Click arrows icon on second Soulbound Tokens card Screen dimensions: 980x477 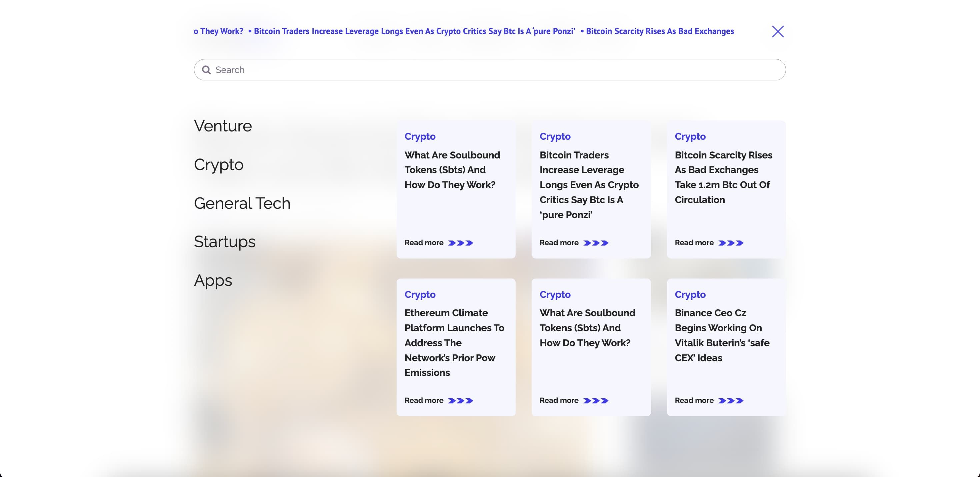[x=595, y=401]
